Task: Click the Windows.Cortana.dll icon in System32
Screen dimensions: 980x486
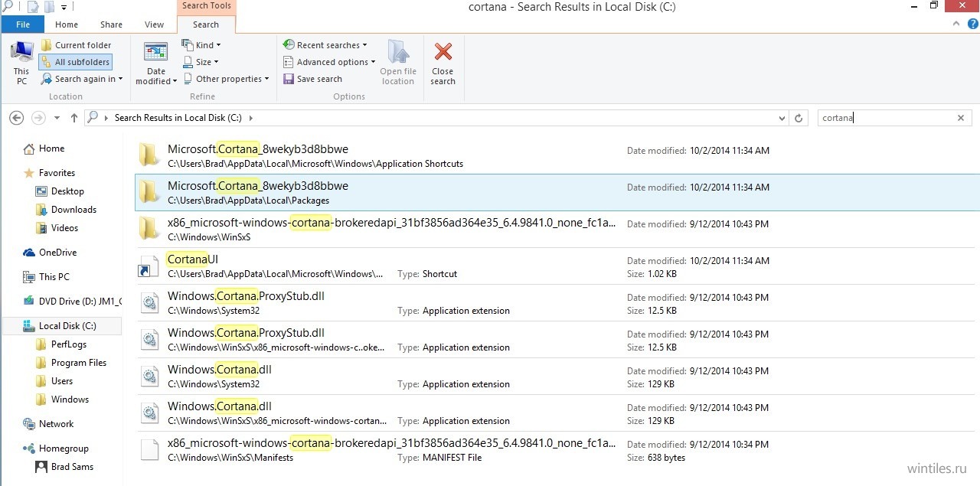Action: (x=149, y=376)
